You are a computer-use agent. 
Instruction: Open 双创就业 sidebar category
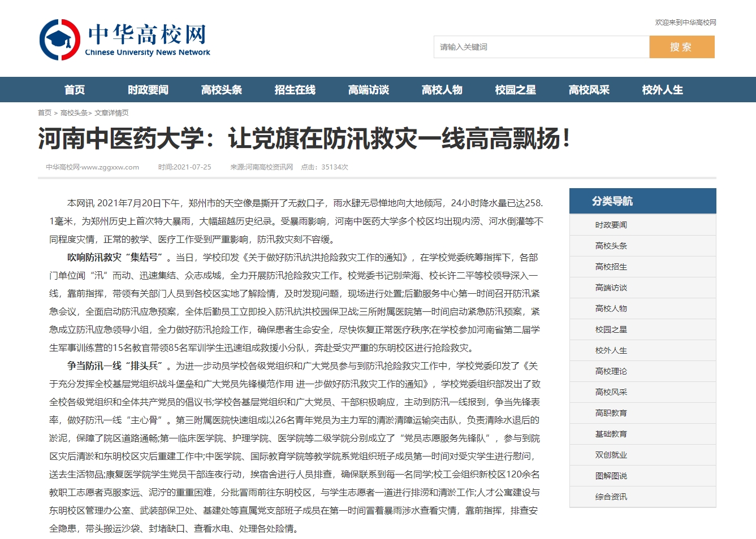(611, 455)
